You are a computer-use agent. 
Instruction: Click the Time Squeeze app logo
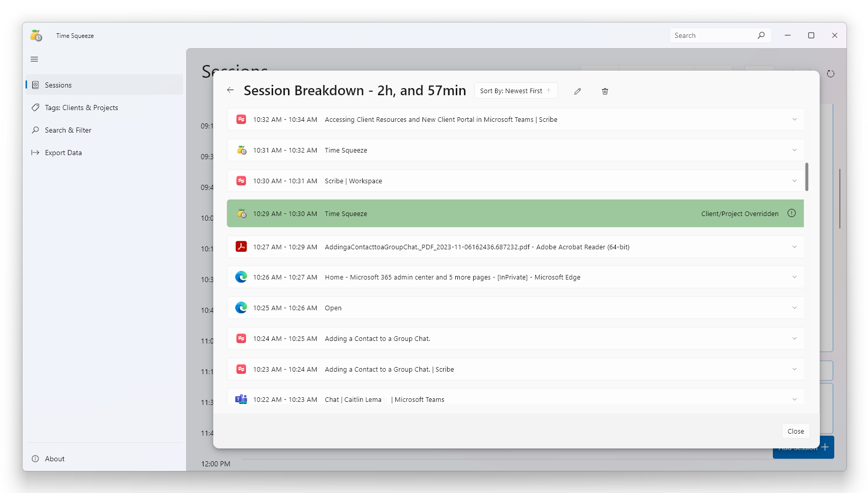point(36,35)
